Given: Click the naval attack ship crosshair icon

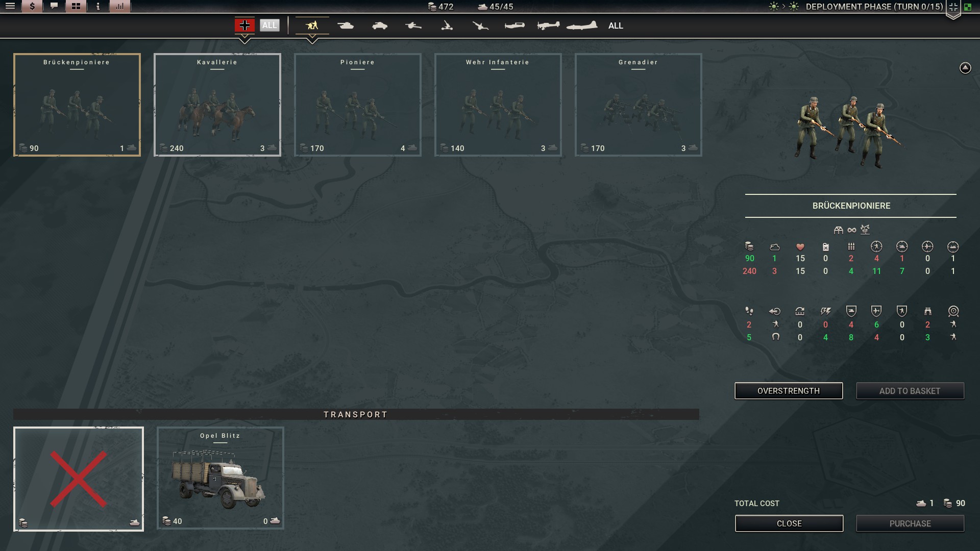Looking at the screenshot, I should tap(953, 247).
